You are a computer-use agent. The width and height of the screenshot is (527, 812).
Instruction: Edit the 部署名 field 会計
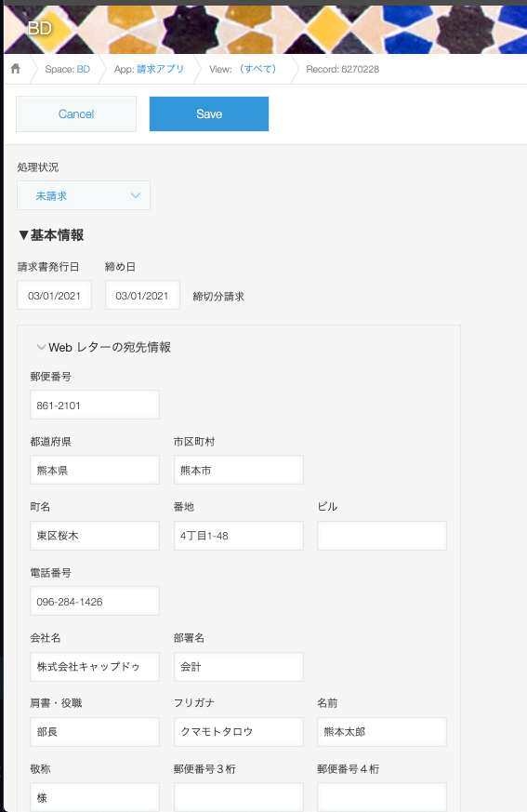(x=239, y=667)
